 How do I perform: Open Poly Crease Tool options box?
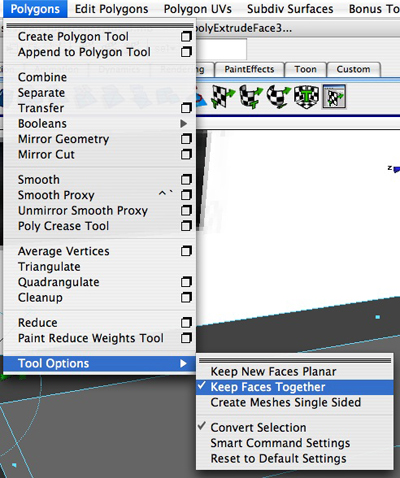[x=186, y=226]
